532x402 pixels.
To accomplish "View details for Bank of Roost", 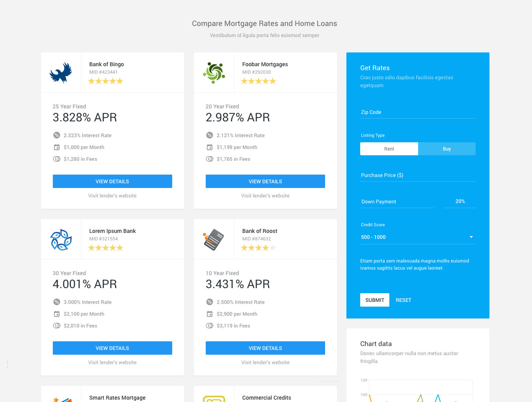I will click(x=265, y=348).
